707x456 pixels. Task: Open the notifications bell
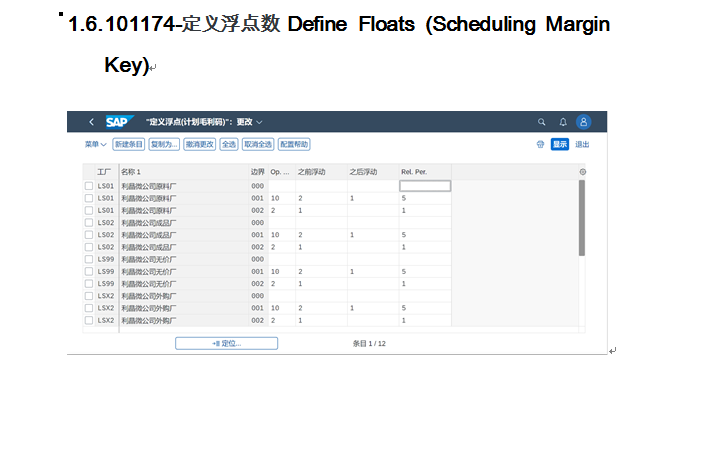click(x=562, y=122)
